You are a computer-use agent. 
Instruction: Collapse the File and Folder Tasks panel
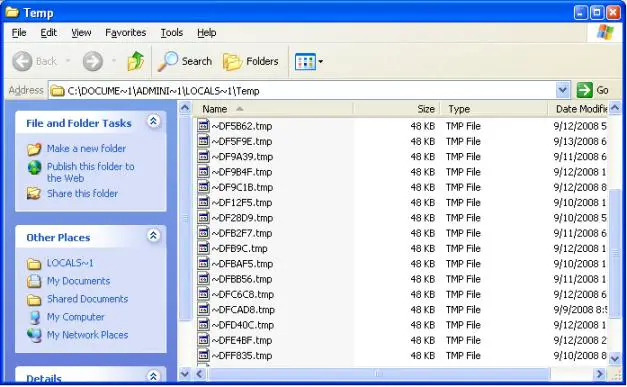[x=153, y=121]
